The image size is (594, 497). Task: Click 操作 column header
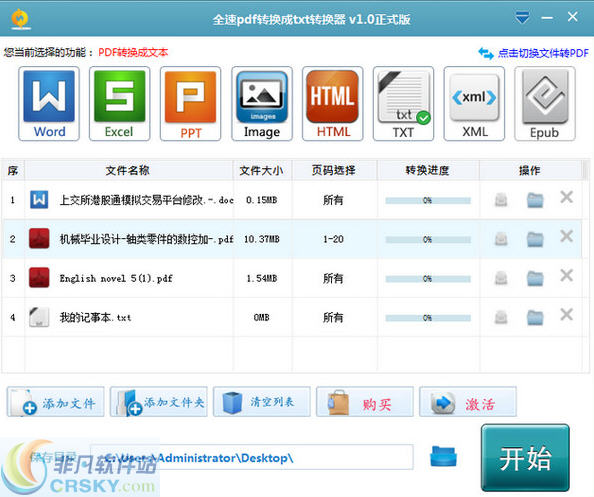530,170
